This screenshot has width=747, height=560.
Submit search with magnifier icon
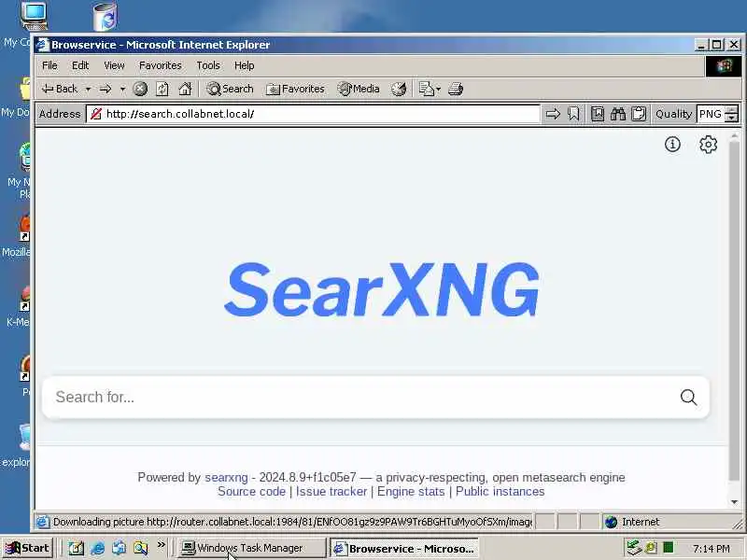coord(688,398)
